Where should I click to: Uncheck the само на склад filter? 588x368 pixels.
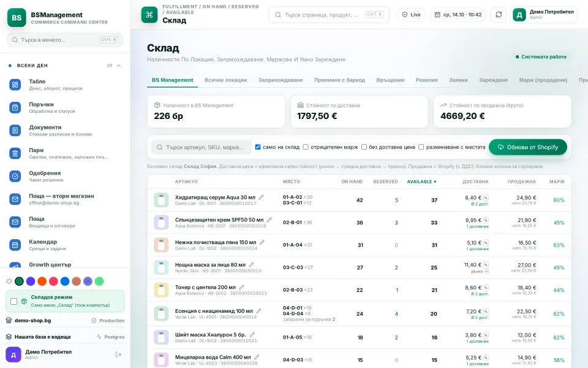(258, 147)
